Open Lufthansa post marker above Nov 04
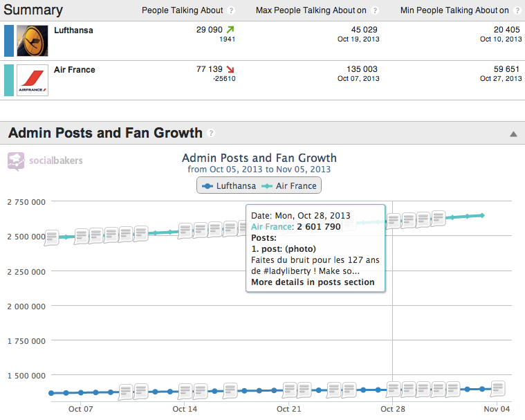The width and height of the screenshot is (525, 420). click(498, 388)
